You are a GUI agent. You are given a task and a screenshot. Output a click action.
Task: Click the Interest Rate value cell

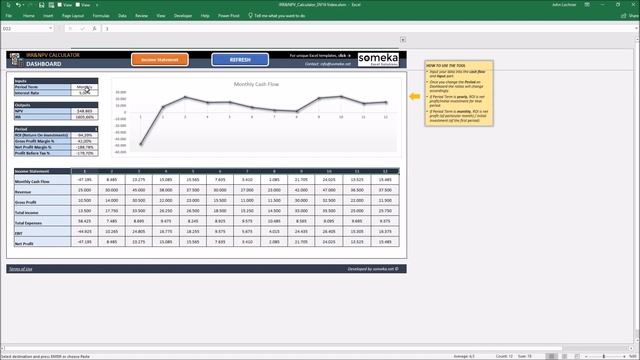[x=84, y=93]
